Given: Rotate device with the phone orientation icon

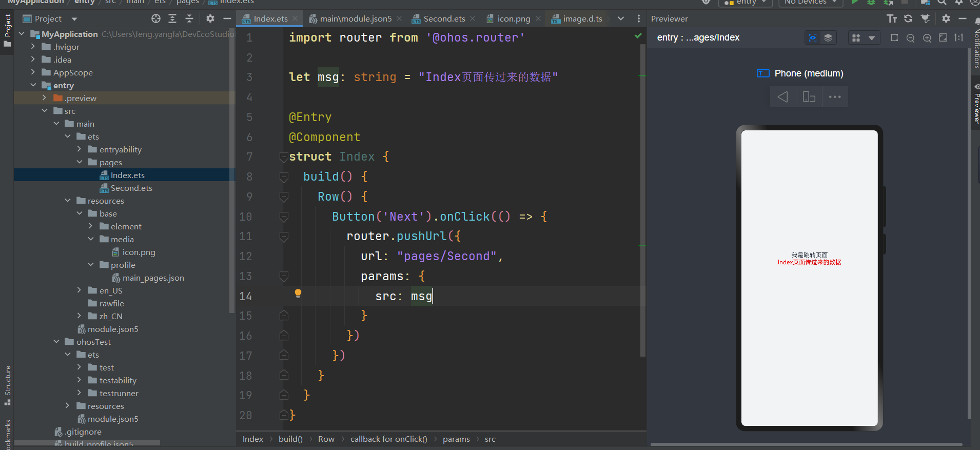Looking at the screenshot, I should 809,96.
